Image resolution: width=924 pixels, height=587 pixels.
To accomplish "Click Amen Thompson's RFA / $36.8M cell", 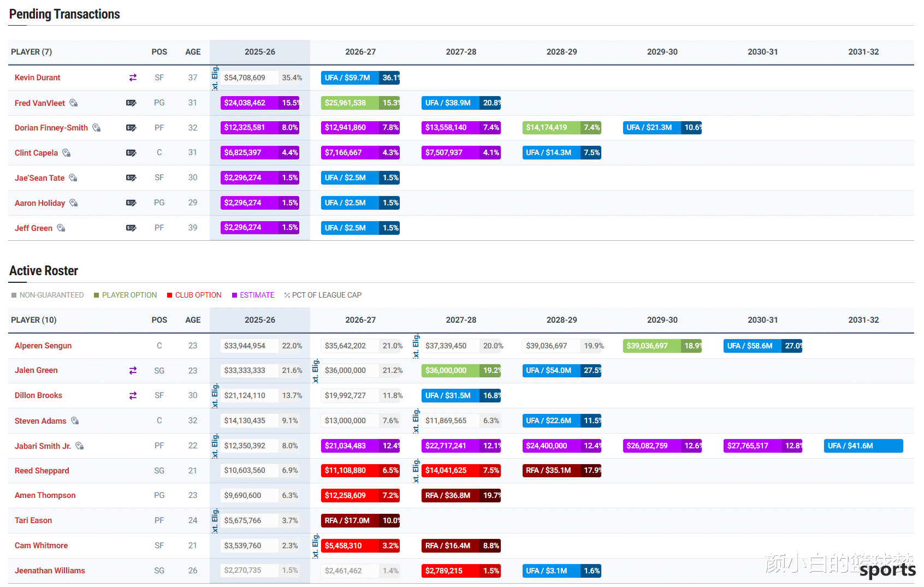I will click(461, 495).
